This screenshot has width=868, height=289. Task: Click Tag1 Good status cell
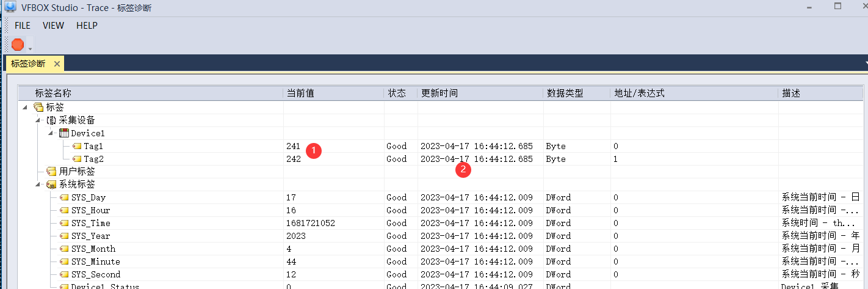(x=396, y=146)
